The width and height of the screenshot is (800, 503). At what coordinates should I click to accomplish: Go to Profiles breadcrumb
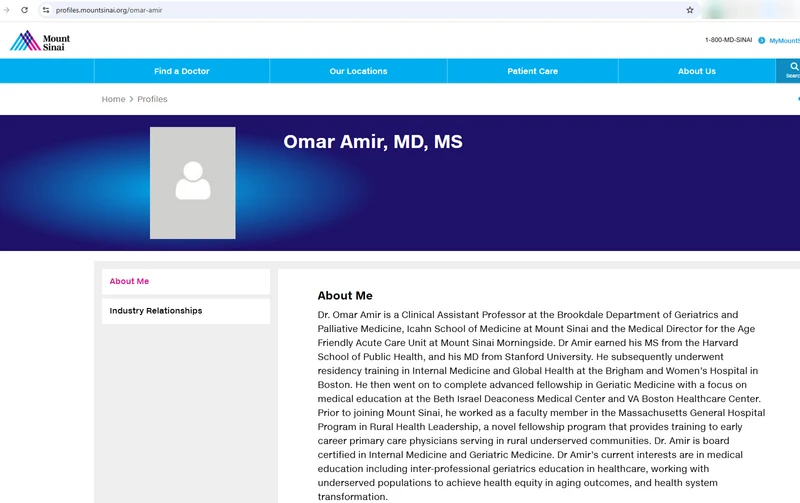click(152, 99)
